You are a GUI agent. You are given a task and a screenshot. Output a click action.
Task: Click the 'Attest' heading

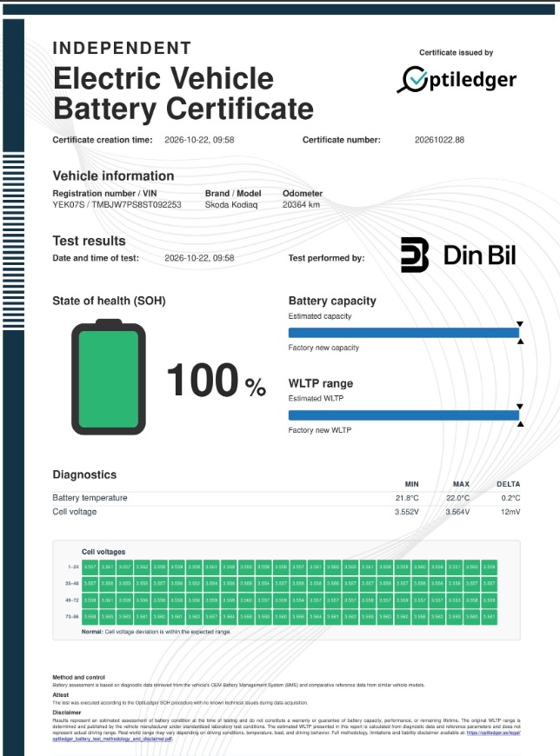point(61,695)
